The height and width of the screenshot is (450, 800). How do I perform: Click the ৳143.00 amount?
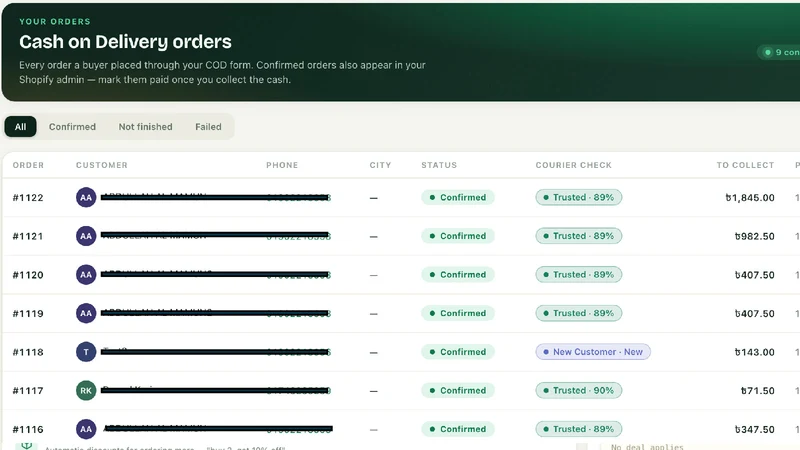[755, 352]
